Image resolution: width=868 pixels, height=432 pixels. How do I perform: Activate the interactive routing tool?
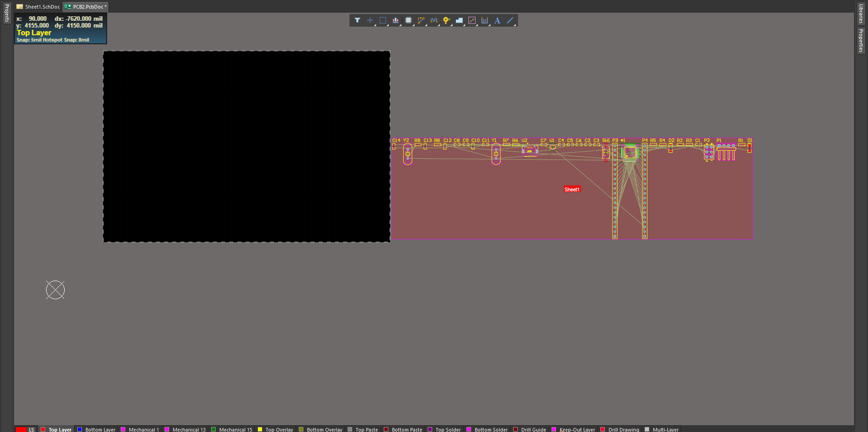tap(421, 20)
